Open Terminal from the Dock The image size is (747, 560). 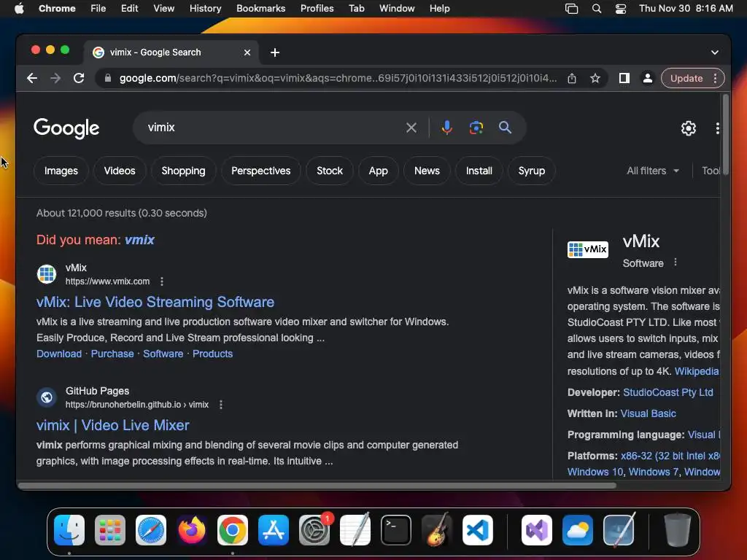coord(396,530)
